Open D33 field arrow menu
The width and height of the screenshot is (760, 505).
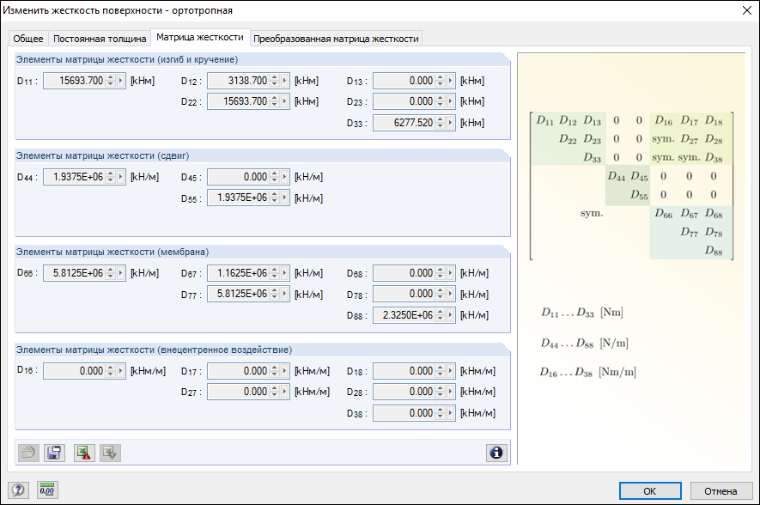(x=450, y=123)
